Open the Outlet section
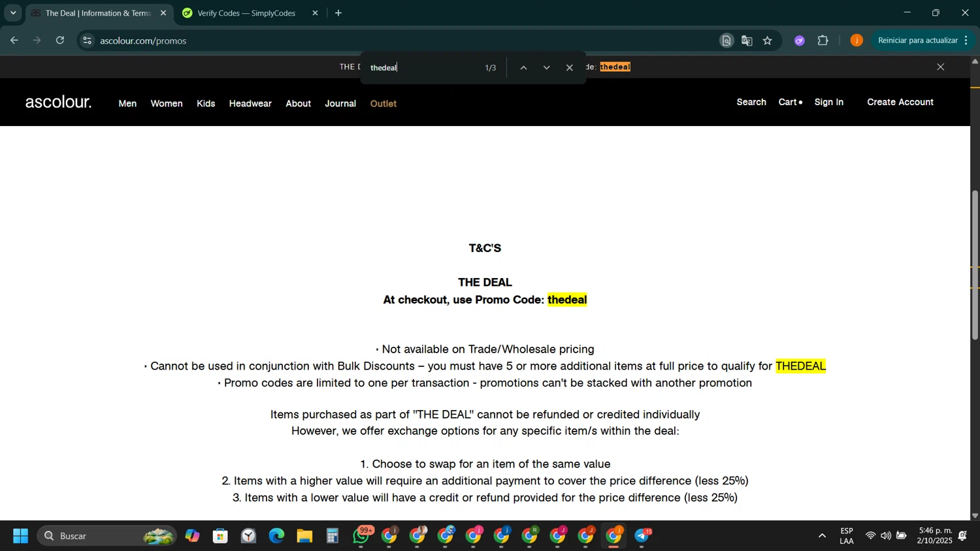The height and width of the screenshot is (551, 980). 384,104
